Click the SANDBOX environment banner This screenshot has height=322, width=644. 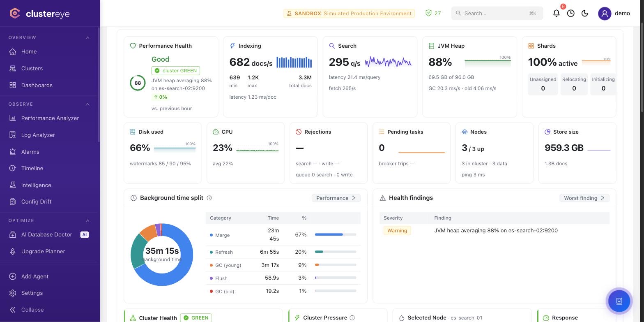point(349,13)
